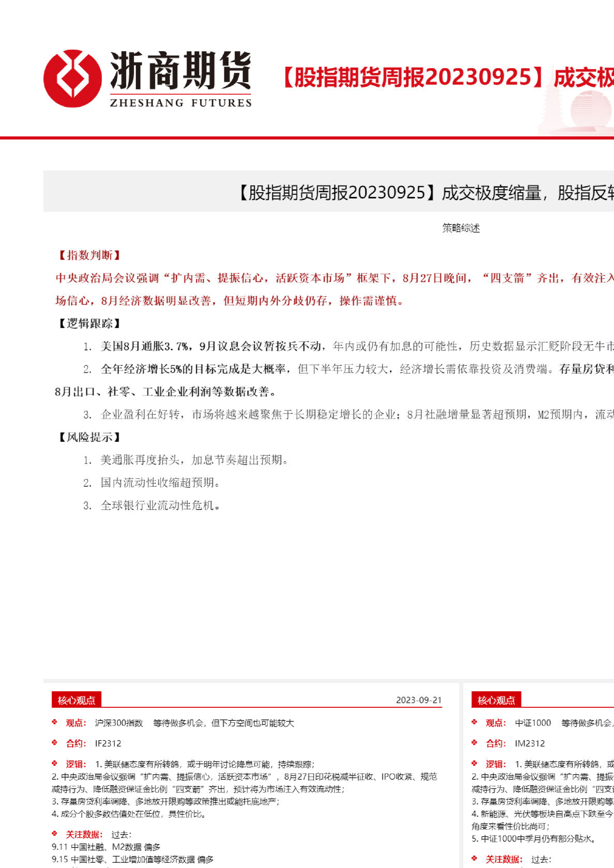
Task: Click the 【指数判断】 section heading
Action: click(x=88, y=255)
